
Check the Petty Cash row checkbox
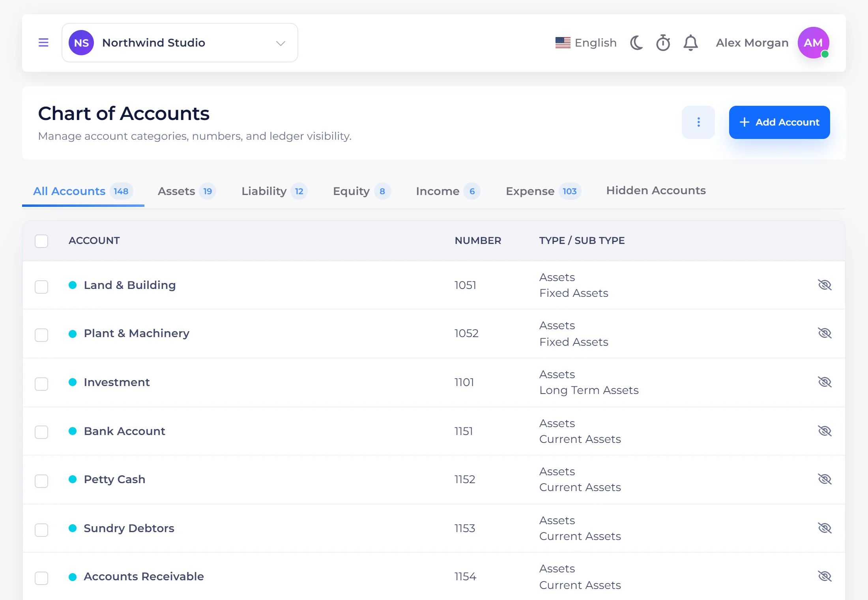pyautogui.click(x=41, y=481)
